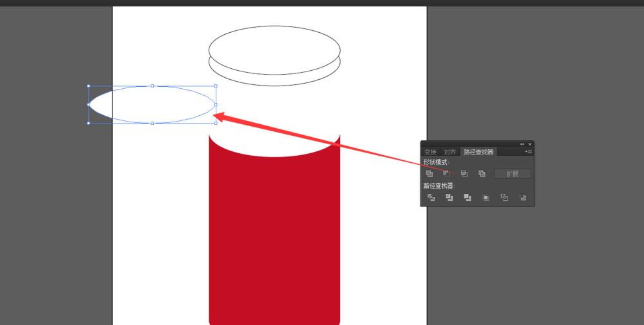Image resolution: width=644 pixels, height=325 pixels.
Task: Click the Divide pathfinder icon
Action: pos(431,198)
